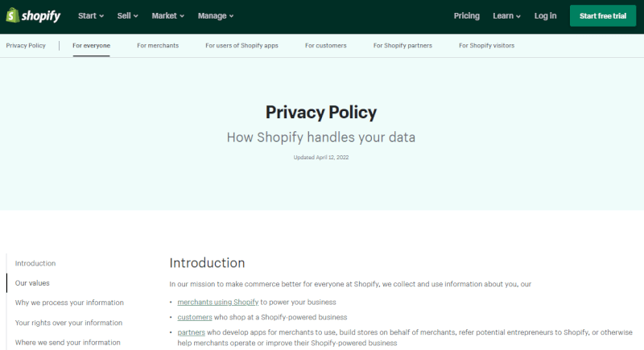Click the Shopify logo
This screenshot has width=644, height=350.
click(33, 15)
